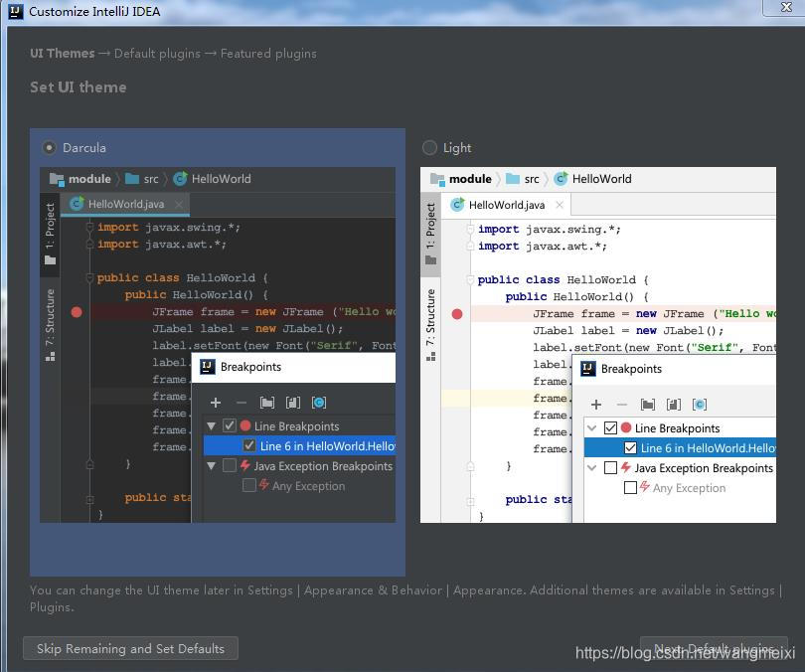Screen dimensions: 805x672
Task: Click Breakpoints dialog logo in Darcula preview
Action: (208, 367)
